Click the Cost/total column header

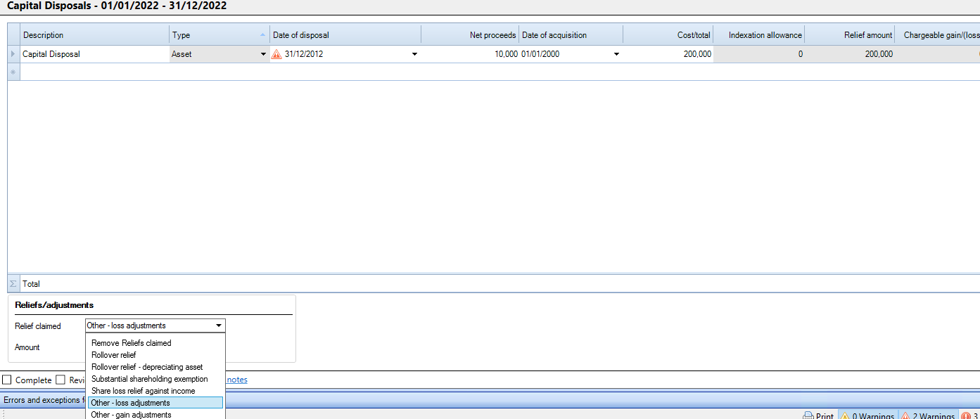pyautogui.click(x=668, y=35)
